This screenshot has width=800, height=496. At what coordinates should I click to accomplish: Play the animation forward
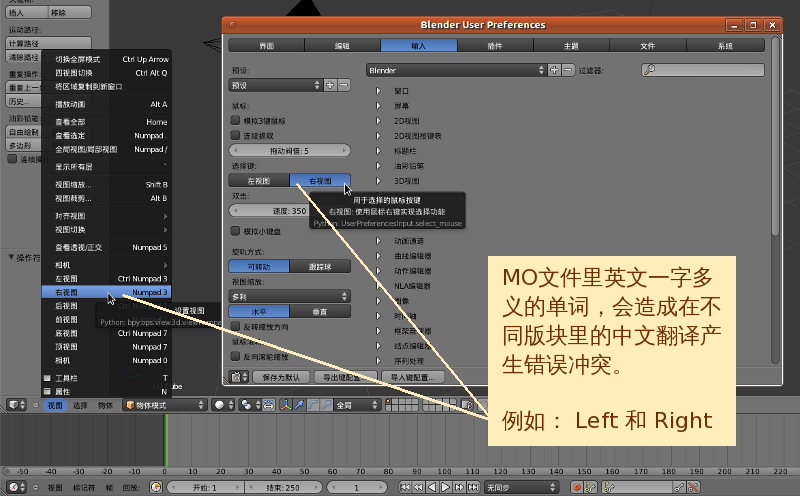click(445, 487)
